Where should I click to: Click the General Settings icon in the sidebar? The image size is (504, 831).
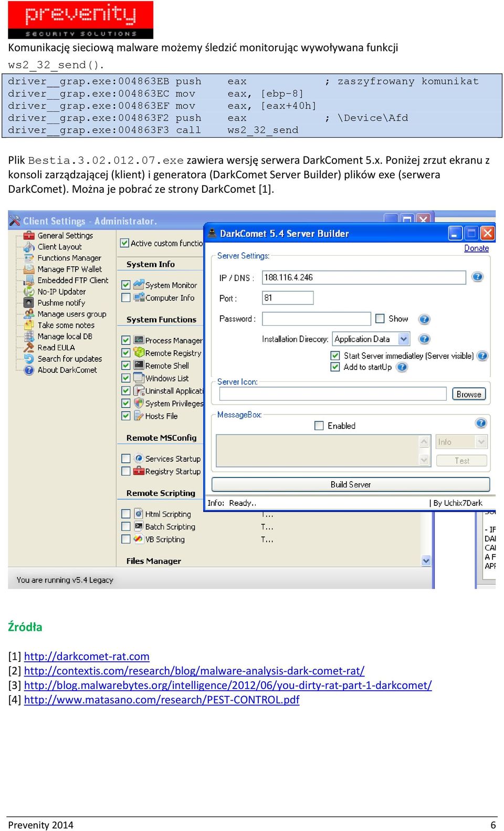(29, 235)
